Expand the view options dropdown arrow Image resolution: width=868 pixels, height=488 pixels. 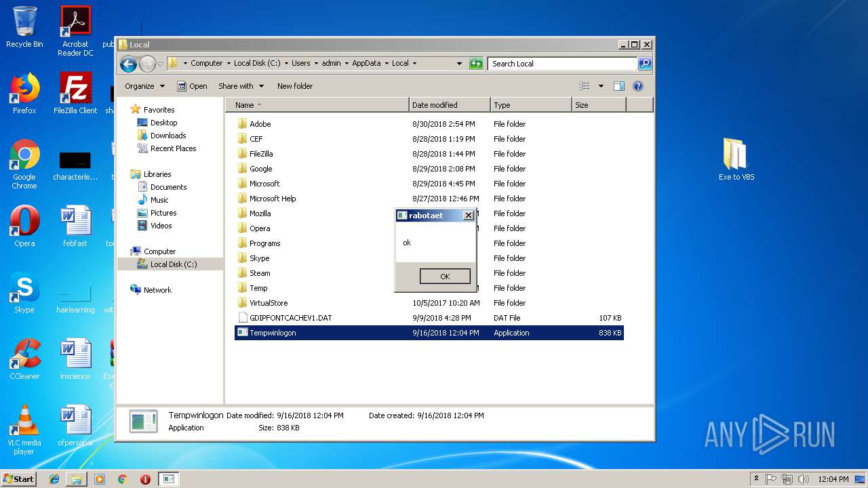click(601, 86)
